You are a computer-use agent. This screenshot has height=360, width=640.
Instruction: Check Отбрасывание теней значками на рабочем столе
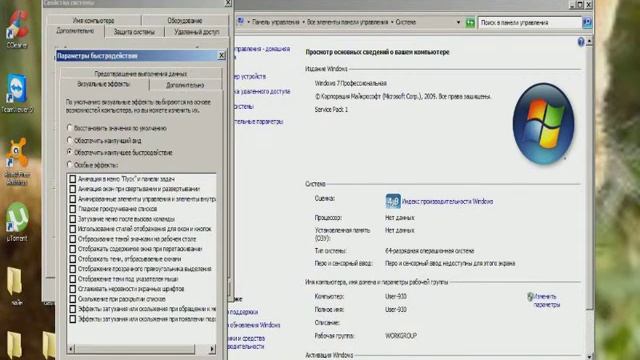(x=72, y=239)
